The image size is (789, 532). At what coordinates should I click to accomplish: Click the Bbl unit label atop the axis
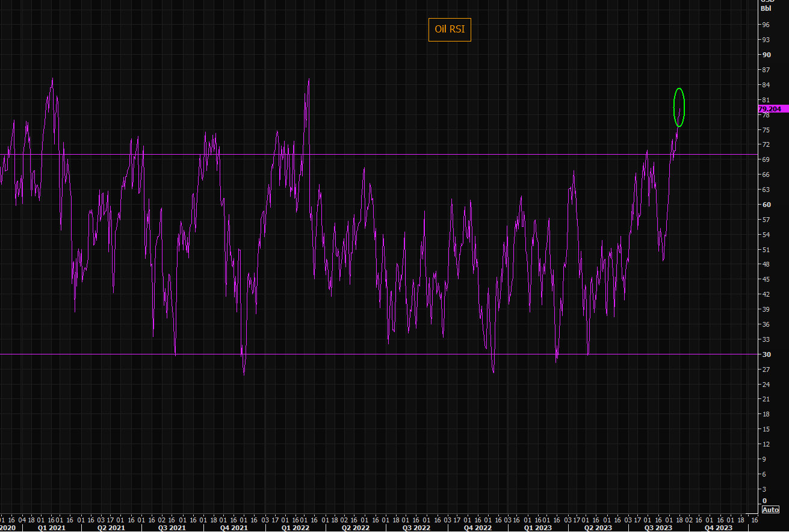[x=766, y=8]
